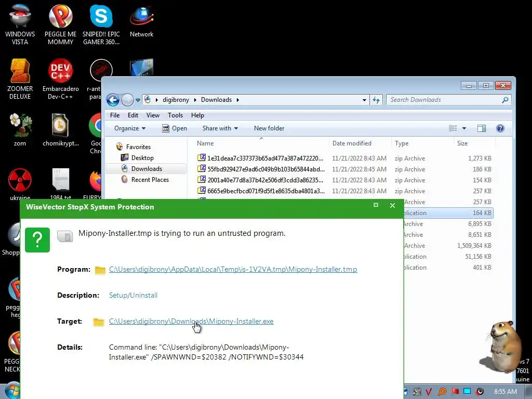The image size is (532, 399).
Task: Open the ZOOMER DELUXE desktop icon
Action: pyautogui.click(x=20, y=79)
